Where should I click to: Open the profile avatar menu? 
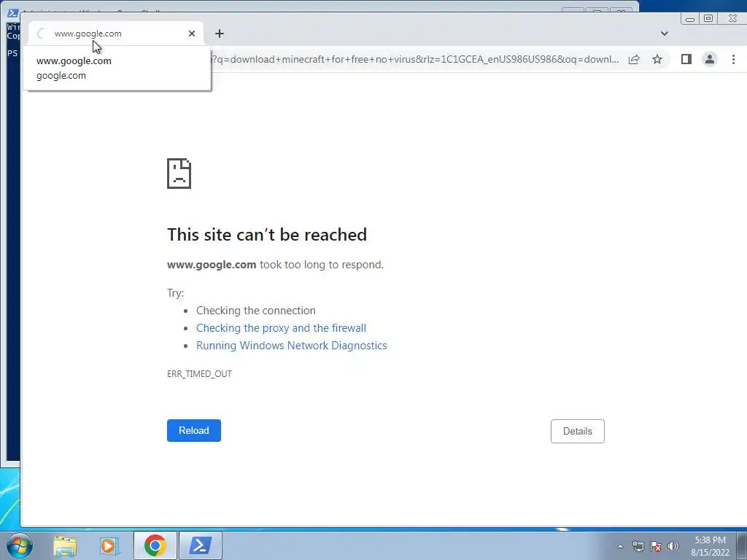point(709,59)
